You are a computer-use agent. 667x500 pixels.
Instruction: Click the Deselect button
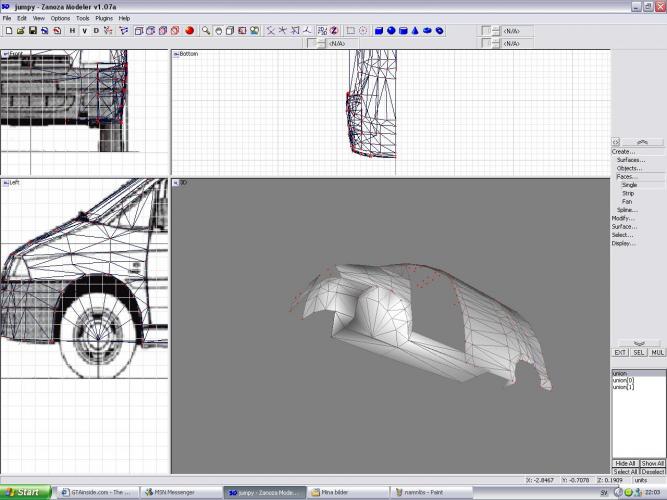click(x=652, y=472)
